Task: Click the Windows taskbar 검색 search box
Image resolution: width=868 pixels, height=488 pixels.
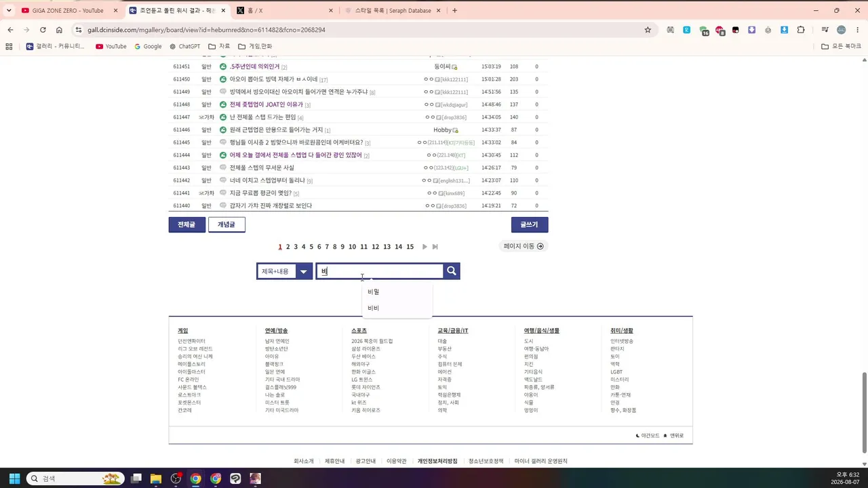Action: pyautogui.click(x=75, y=479)
